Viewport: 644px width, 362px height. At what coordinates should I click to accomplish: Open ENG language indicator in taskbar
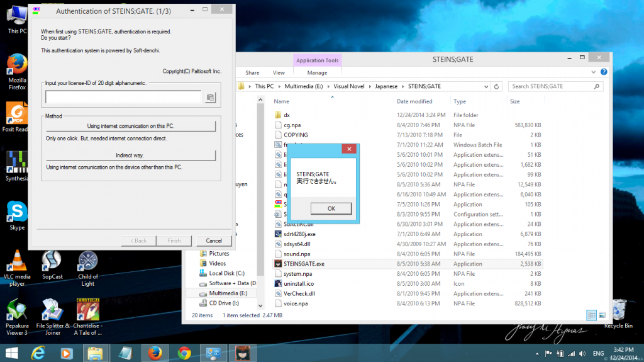(x=599, y=353)
